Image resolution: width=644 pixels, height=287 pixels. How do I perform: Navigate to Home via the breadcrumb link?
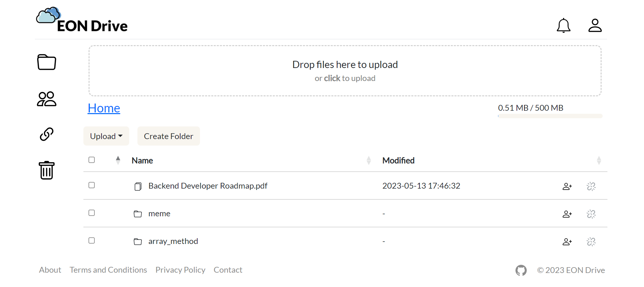pos(104,108)
